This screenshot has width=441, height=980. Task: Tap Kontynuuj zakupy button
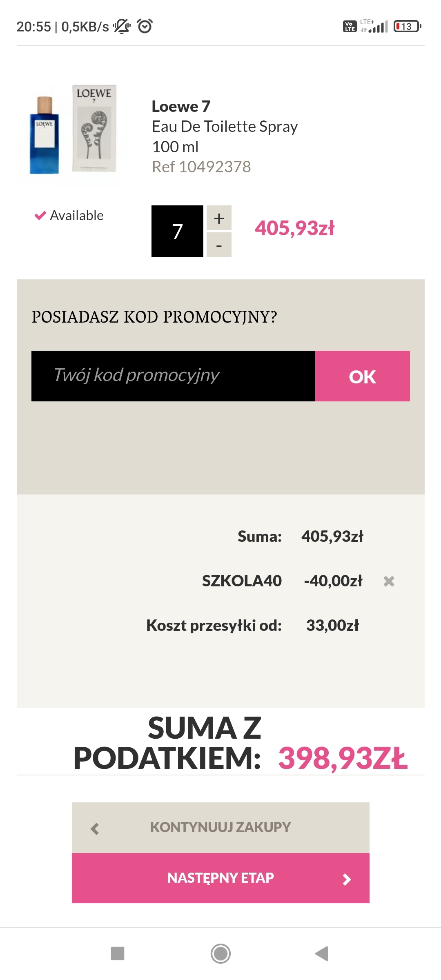(x=220, y=827)
